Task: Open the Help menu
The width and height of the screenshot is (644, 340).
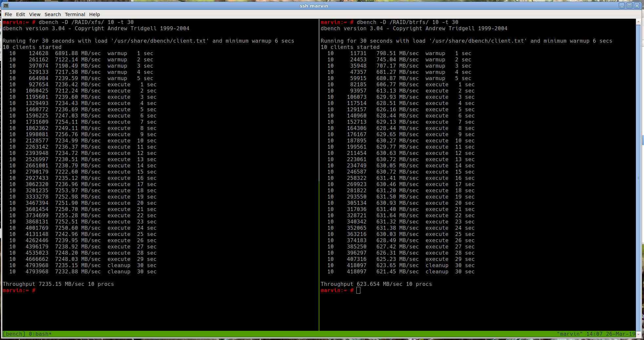Action: [x=94, y=14]
